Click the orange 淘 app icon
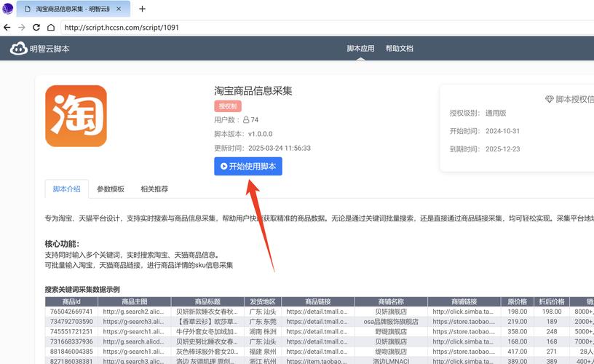The width and height of the screenshot is (594, 364). coord(76,116)
